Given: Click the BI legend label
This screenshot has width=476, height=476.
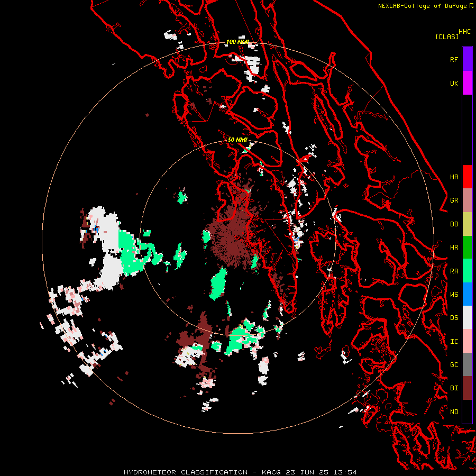Looking at the screenshot, I should point(454,388).
